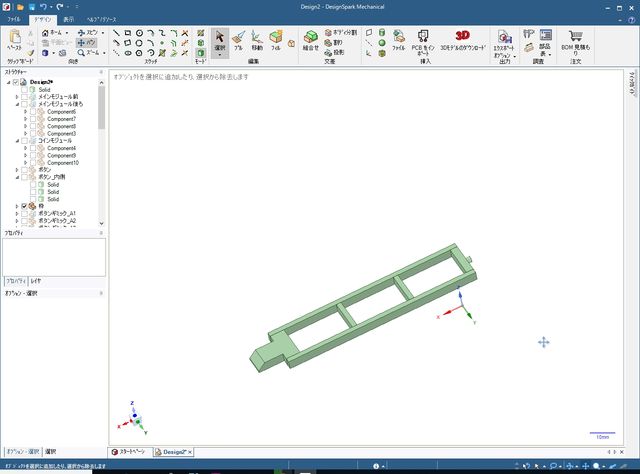Collapse the メインモジュール後ろ tree node

click(17, 104)
